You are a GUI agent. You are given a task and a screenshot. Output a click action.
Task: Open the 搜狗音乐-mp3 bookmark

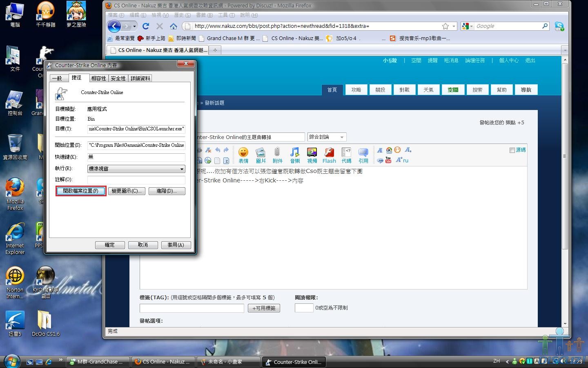(420, 38)
